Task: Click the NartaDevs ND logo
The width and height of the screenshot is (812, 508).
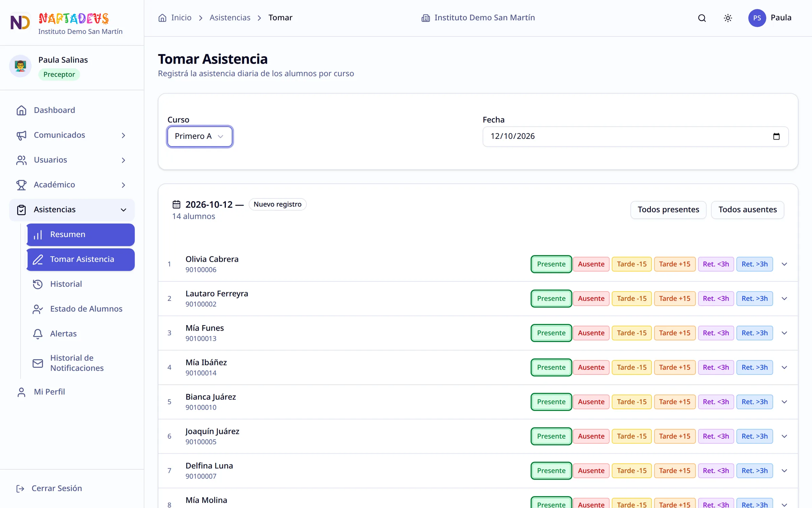Action: [20, 23]
